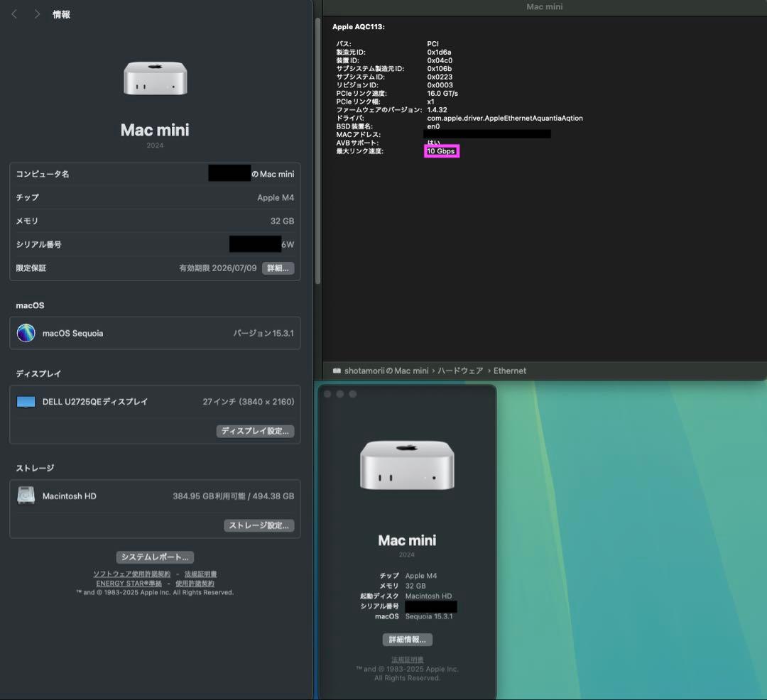Open ストレージ設定... button
The image size is (767, 700).
click(x=259, y=525)
